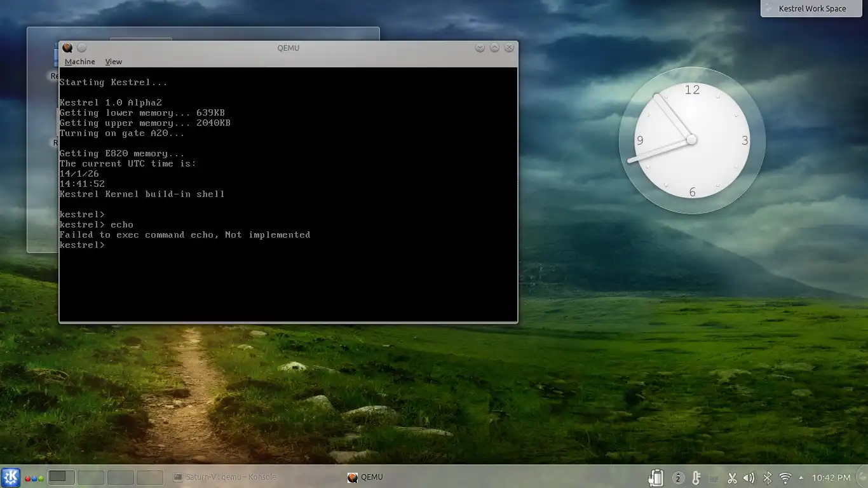This screenshot has height=488, width=868.
Task: Open the notifications count tray icon
Action: point(678,478)
